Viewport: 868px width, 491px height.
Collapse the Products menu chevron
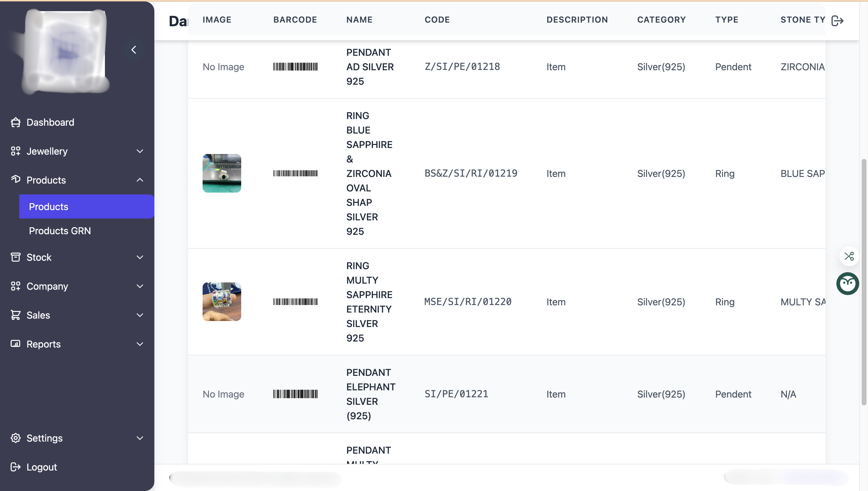point(140,180)
